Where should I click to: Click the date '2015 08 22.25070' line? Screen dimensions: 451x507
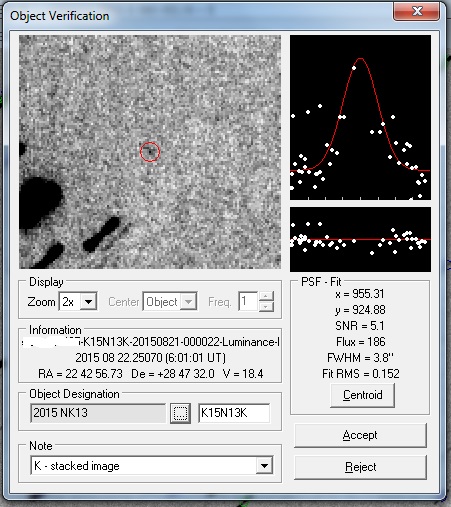(150, 358)
